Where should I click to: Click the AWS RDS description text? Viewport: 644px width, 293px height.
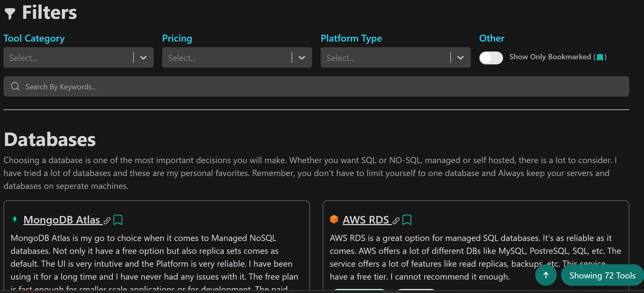coord(475,257)
